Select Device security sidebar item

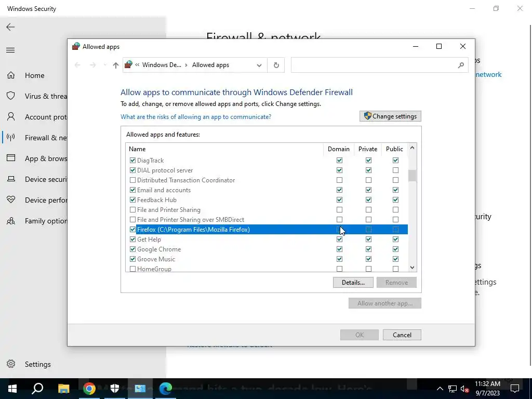tap(46, 179)
